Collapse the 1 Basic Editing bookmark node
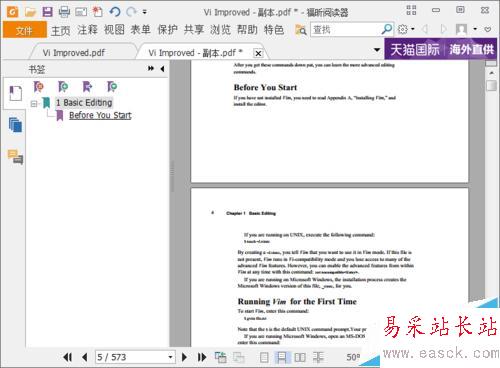The width and height of the screenshot is (500, 368). [34, 104]
